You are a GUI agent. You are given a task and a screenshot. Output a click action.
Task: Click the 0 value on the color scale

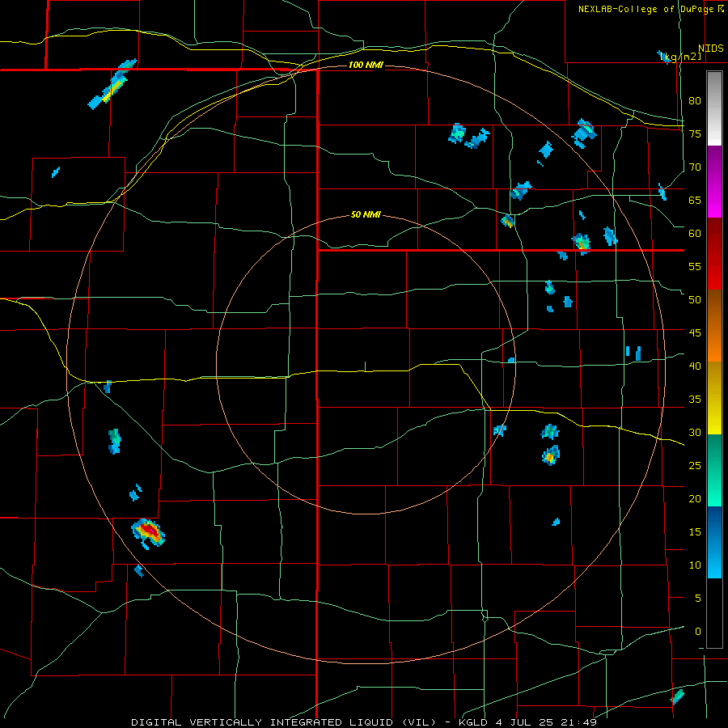(x=698, y=632)
